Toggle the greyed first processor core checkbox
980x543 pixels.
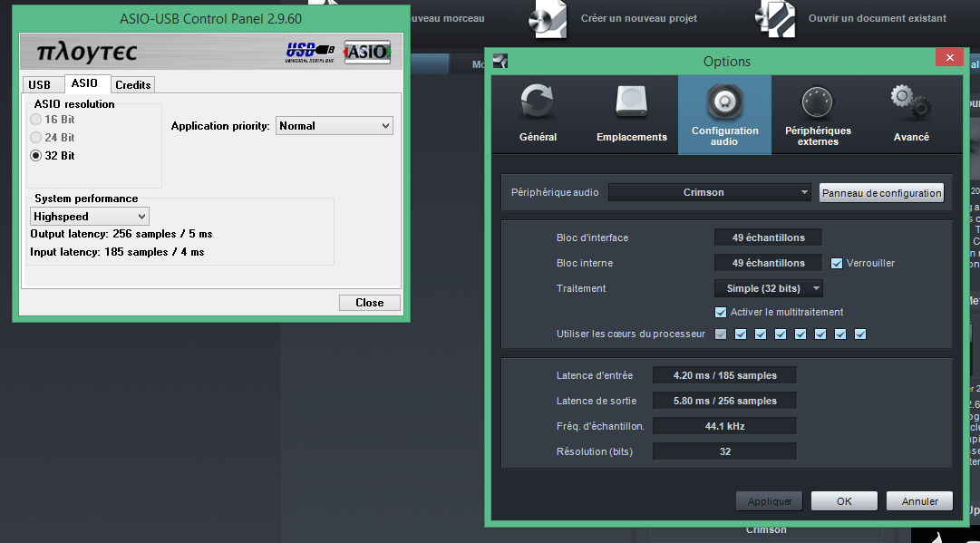click(721, 335)
